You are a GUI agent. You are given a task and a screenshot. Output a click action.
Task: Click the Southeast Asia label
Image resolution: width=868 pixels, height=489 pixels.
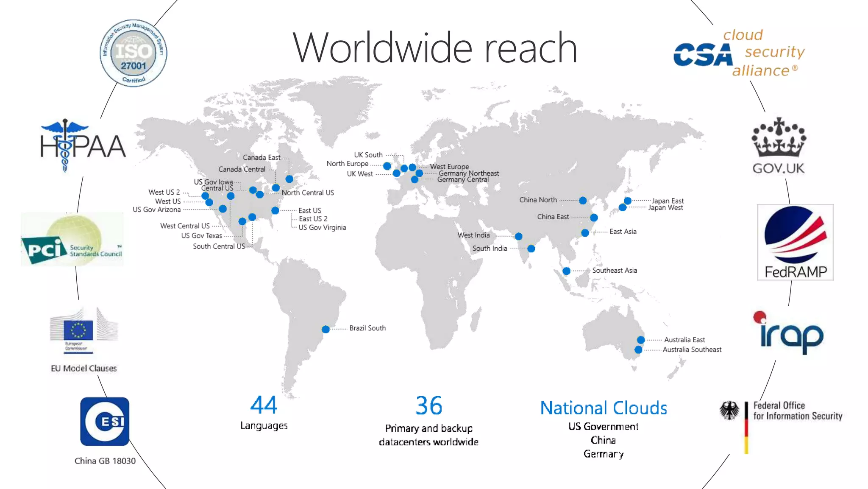coord(615,270)
